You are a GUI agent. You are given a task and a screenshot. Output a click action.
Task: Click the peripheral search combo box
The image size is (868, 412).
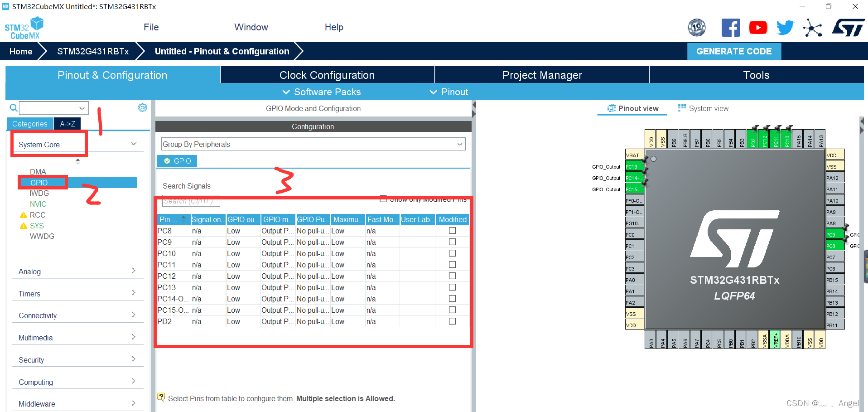coord(53,108)
